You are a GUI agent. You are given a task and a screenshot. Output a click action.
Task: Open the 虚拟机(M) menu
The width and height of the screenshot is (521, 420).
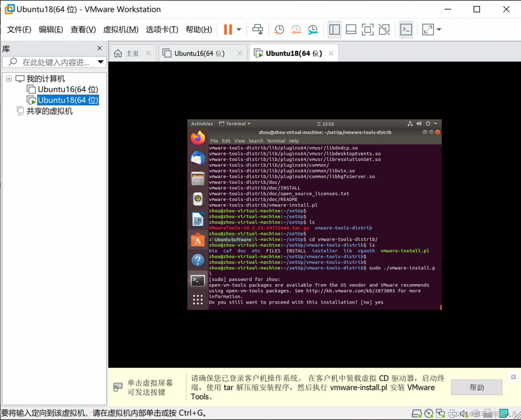click(121, 29)
